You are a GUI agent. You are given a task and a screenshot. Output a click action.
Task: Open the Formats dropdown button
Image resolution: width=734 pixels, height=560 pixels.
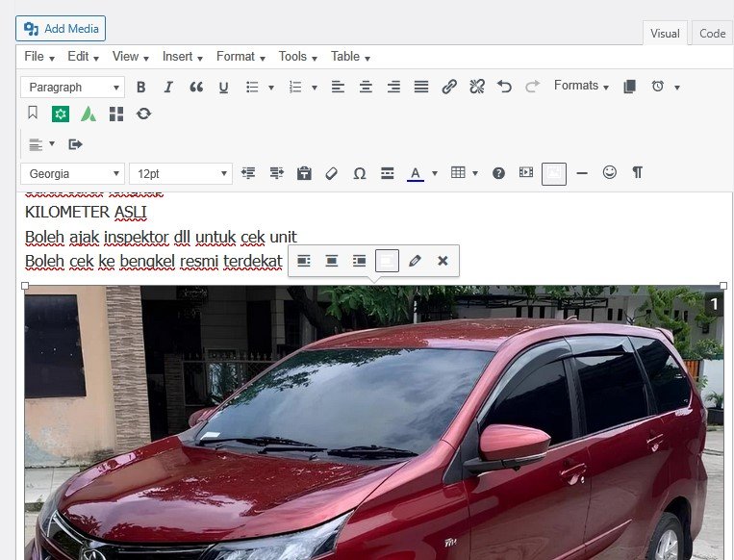[x=581, y=87]
